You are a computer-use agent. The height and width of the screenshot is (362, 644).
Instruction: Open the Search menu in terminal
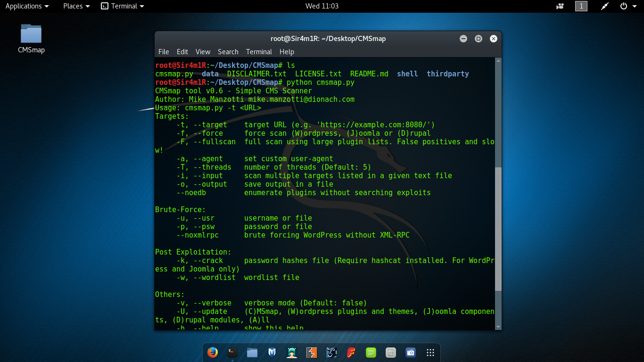click(x=228, y=52)
